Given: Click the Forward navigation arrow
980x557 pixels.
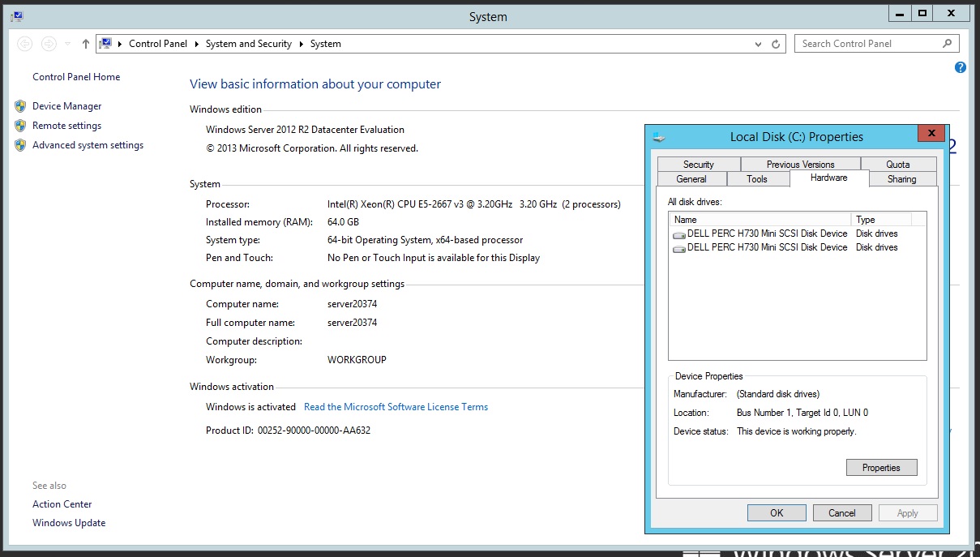Looking at the screenshot, I should click(x=49, y=44).
